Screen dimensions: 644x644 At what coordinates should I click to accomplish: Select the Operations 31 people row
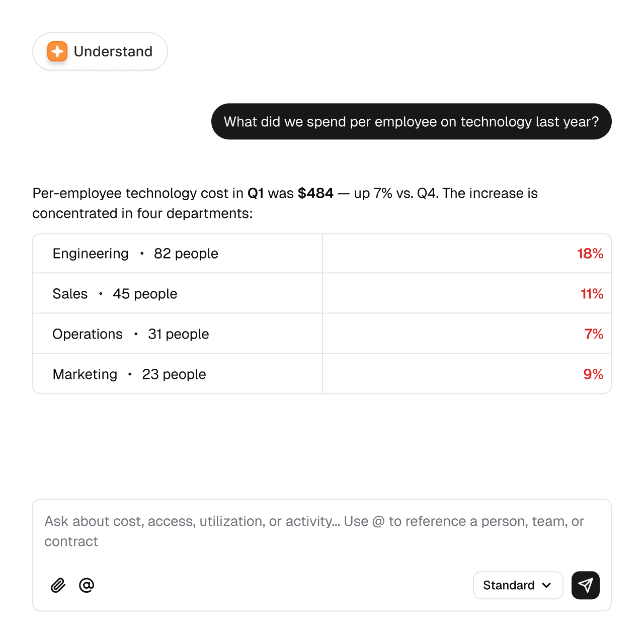[x=322, y=334]
